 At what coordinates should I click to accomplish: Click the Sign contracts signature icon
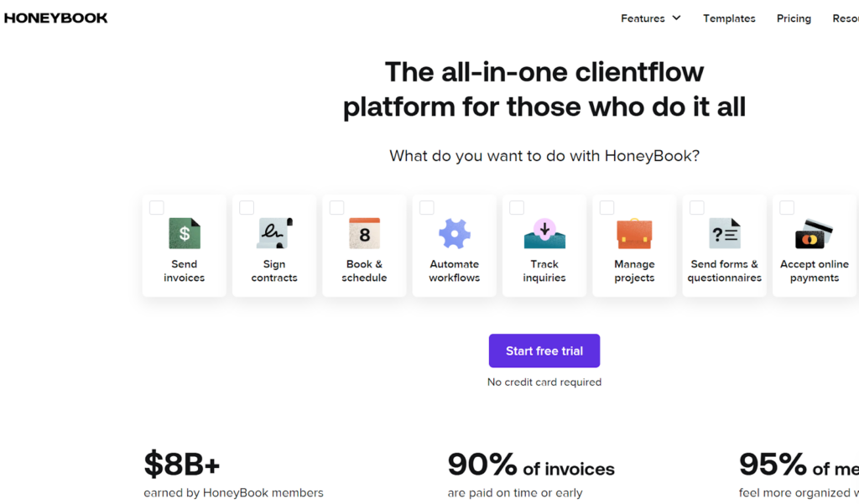(274, 234)
